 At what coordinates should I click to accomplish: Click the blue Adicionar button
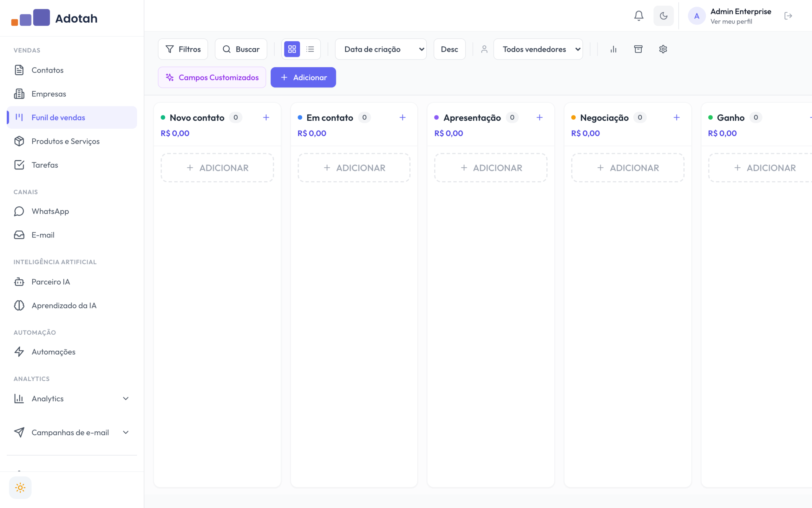(303, 77)
